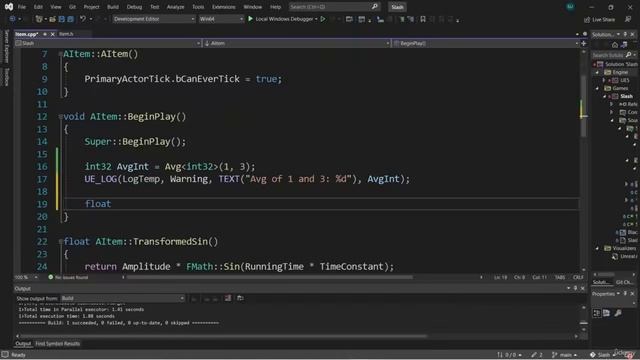Click the bookmark icon in the toolbar

click(423, 19)
